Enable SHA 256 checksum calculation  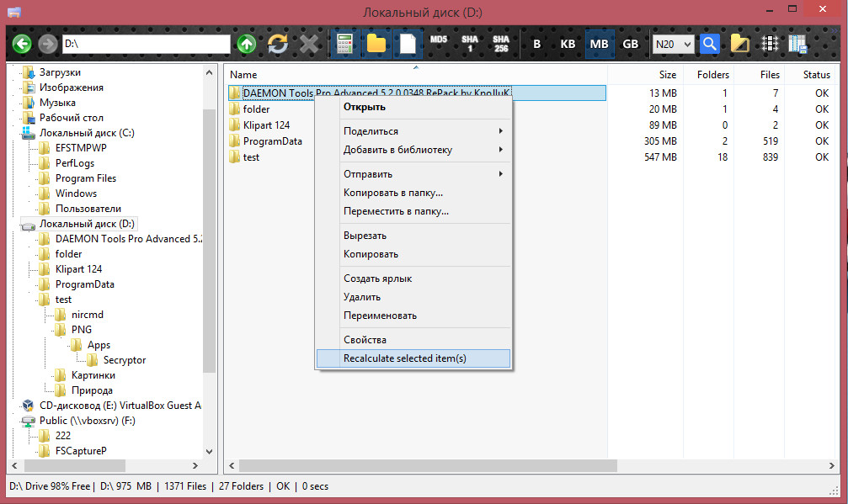[x=501, y=44]
